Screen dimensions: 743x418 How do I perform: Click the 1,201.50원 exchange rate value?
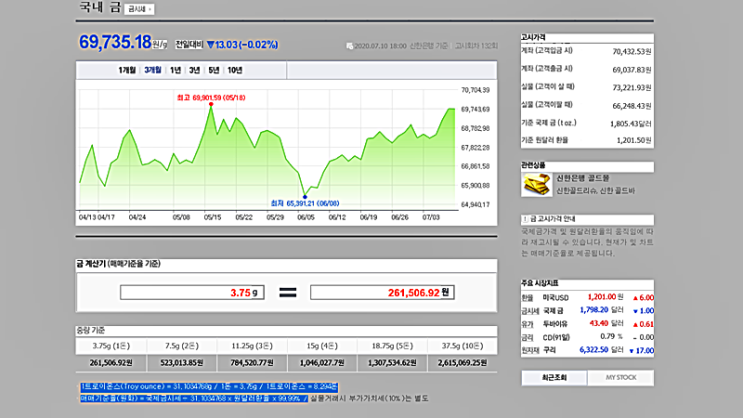point(634,141)
